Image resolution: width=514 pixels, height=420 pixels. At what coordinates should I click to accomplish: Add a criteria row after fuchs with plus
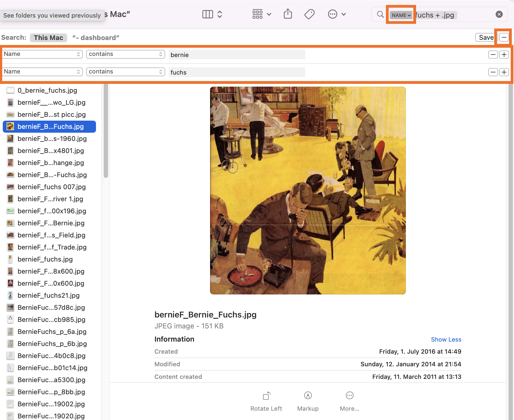coord(504,72)
